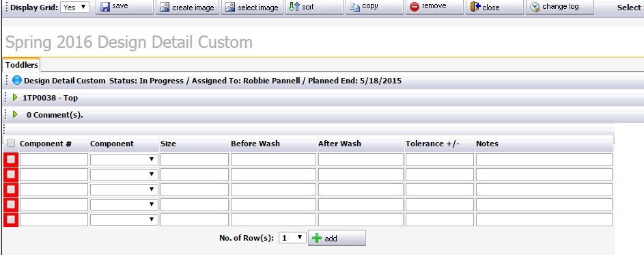
Task: Click the select image icon
Action: click(x=230, y=7)
